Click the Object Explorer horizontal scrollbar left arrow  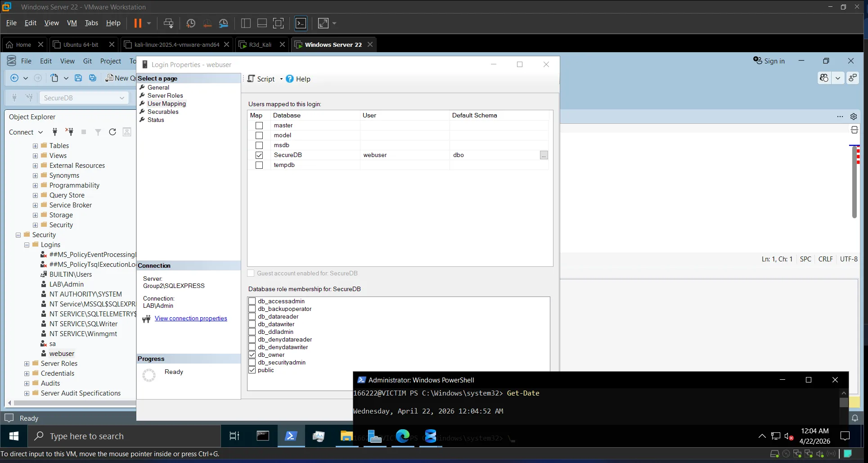10,403
